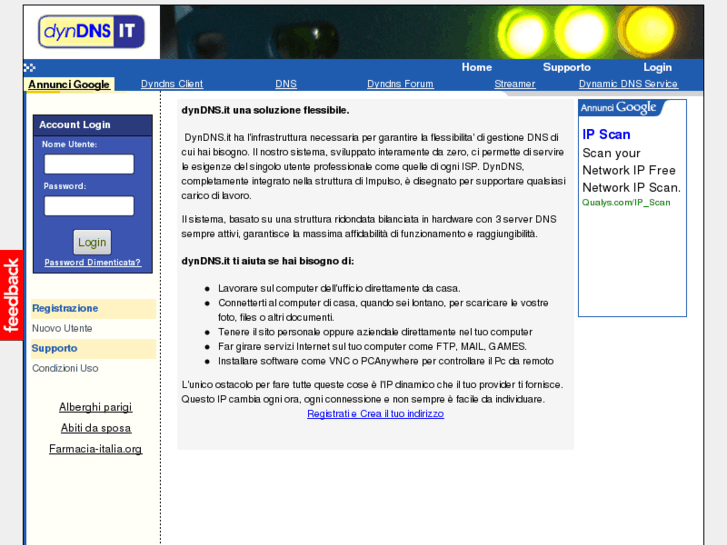
Task: Open the DNS link in ad bar
Action: [286, 84]
